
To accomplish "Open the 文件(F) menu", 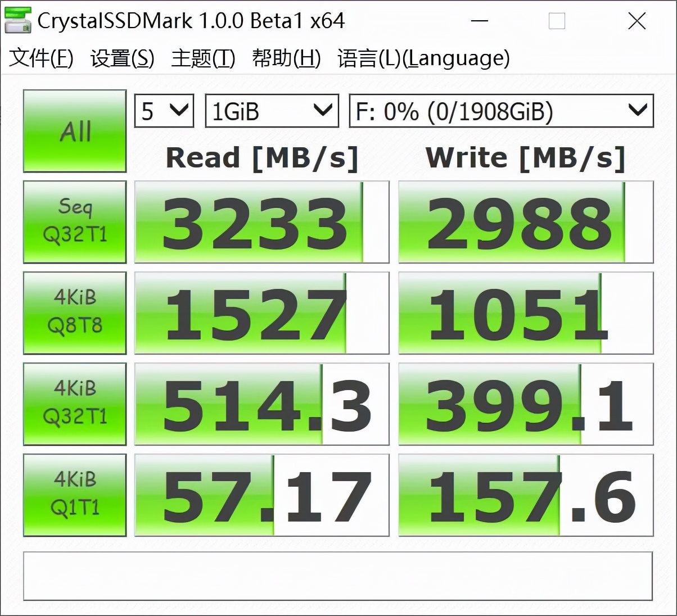I will click(42, 58).
